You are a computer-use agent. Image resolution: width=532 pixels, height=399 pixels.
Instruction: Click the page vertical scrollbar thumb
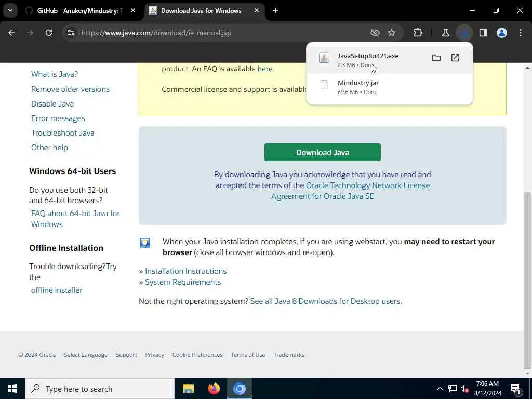click(x=528, y=280)
